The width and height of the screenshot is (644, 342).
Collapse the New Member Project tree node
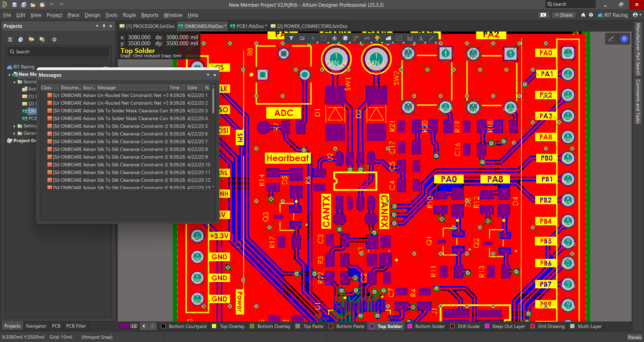(x=9, y=74)
